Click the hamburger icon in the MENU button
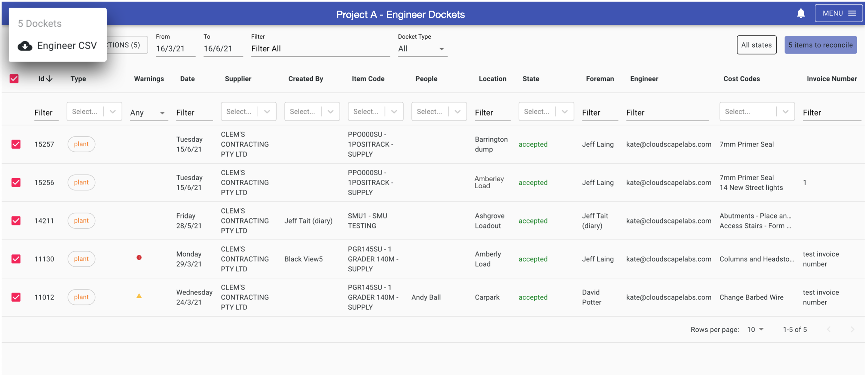Screen dimensions: 868x375 (x=852, y=13)
